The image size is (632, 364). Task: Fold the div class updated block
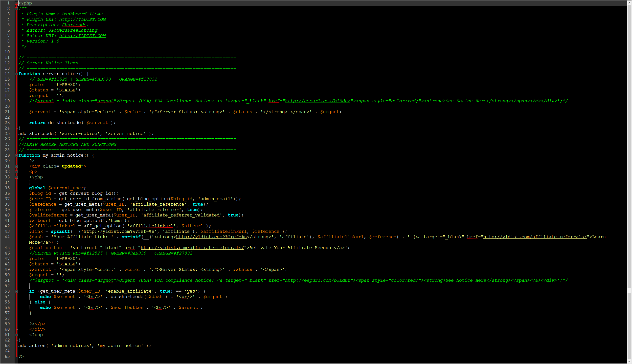pos(16,167)
